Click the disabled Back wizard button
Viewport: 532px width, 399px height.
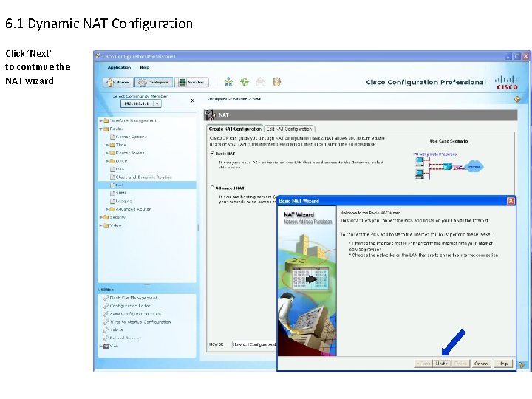click(424, 364)
